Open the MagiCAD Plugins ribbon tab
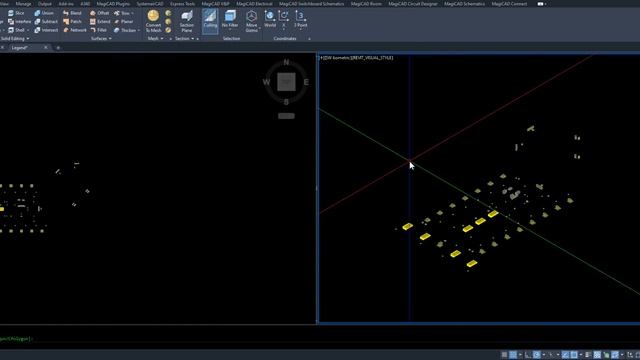This screenshot has width=640, height=360. pyautogui.click(x=113, y=4)
